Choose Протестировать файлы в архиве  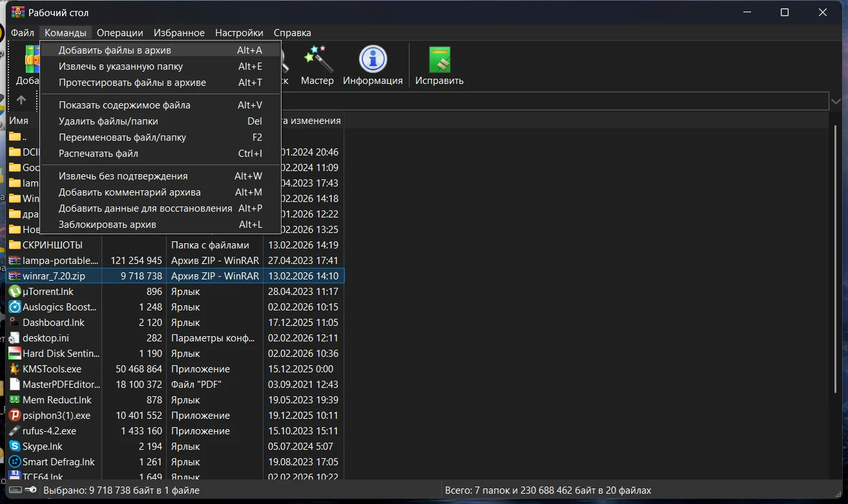(x=132, y=83)
